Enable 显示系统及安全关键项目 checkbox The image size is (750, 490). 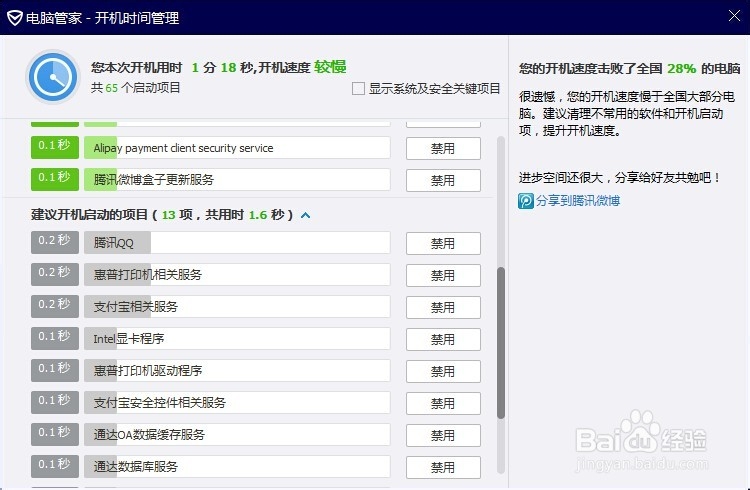click(358, 89)
